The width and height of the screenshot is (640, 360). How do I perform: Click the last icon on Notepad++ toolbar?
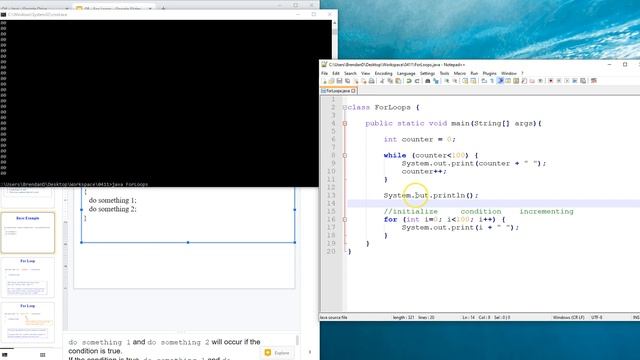point(593,81)
